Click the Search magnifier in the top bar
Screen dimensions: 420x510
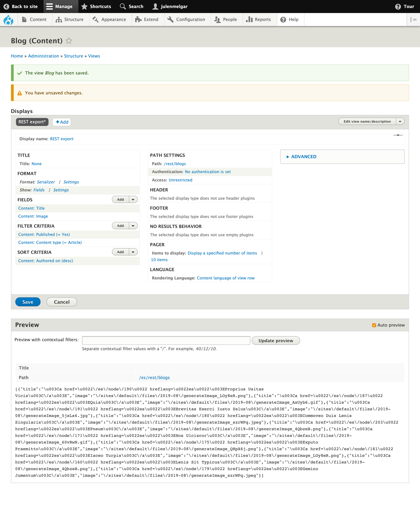tap(123, 6)
